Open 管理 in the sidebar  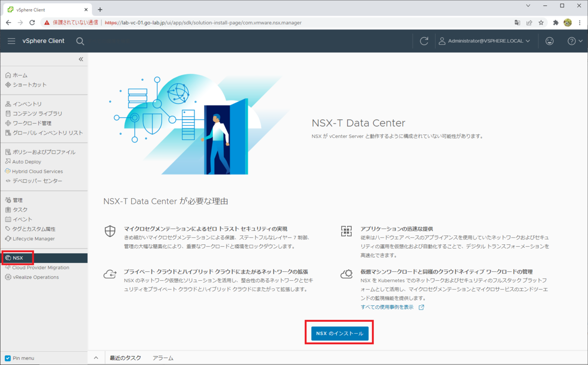14,200
